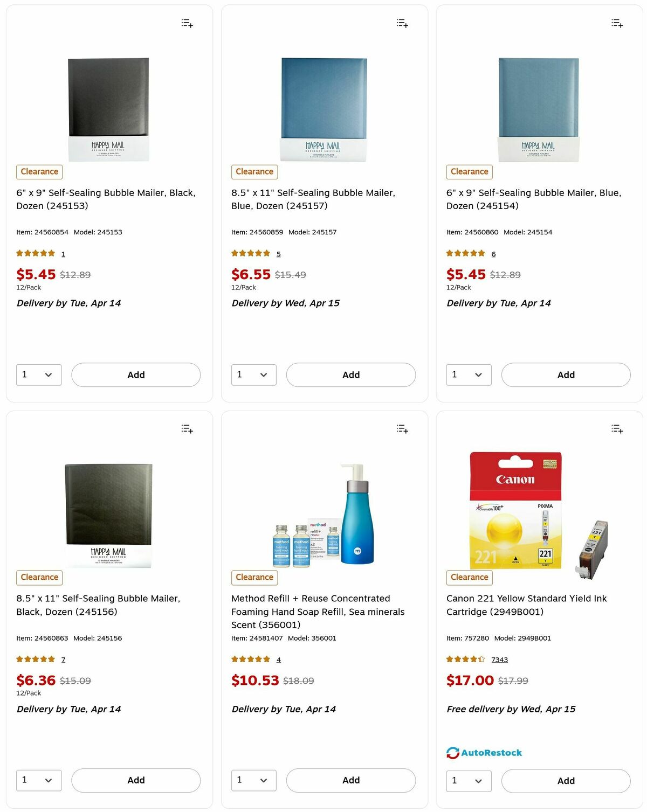Open the 7343 reviews link for Canon ink

tap(500, 659)
